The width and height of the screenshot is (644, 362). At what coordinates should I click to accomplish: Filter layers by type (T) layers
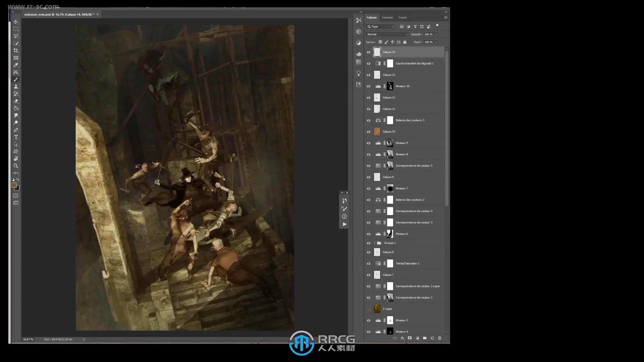[415, 26]
